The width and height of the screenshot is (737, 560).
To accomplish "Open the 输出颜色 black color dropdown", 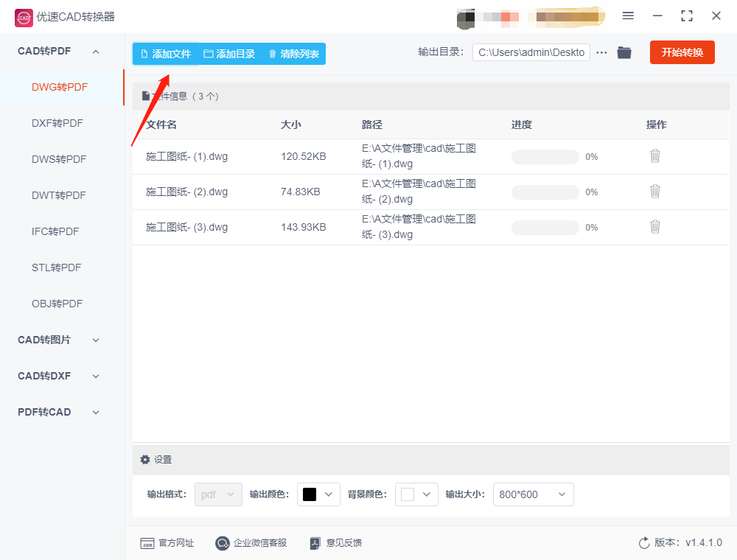I will tap(318, 494).
